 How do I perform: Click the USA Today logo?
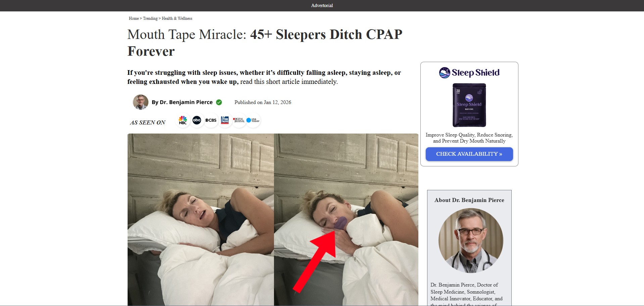click(253, 120)
